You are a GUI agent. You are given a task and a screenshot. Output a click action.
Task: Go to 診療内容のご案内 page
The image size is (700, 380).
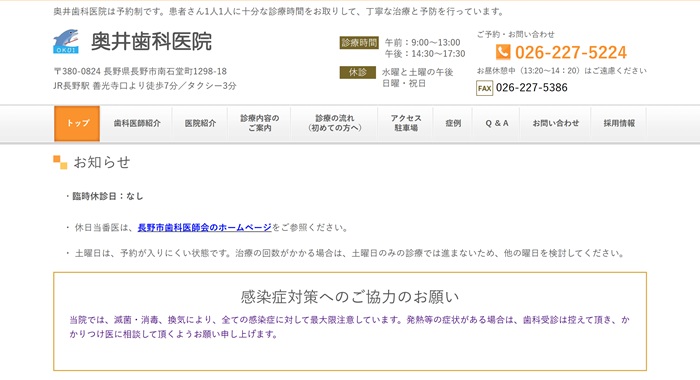(259, 123)
